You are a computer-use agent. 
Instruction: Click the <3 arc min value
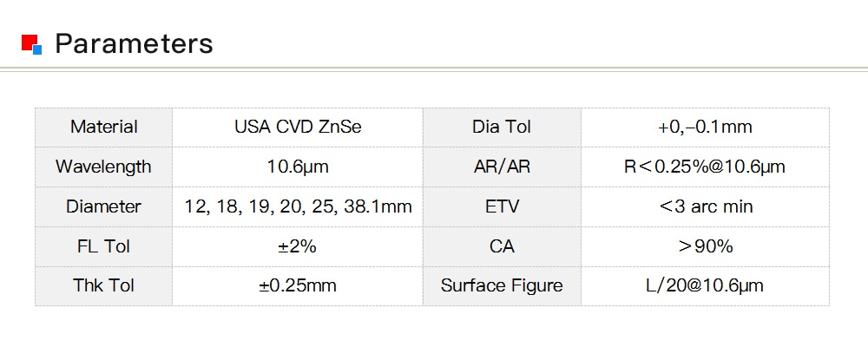point(705,207)
